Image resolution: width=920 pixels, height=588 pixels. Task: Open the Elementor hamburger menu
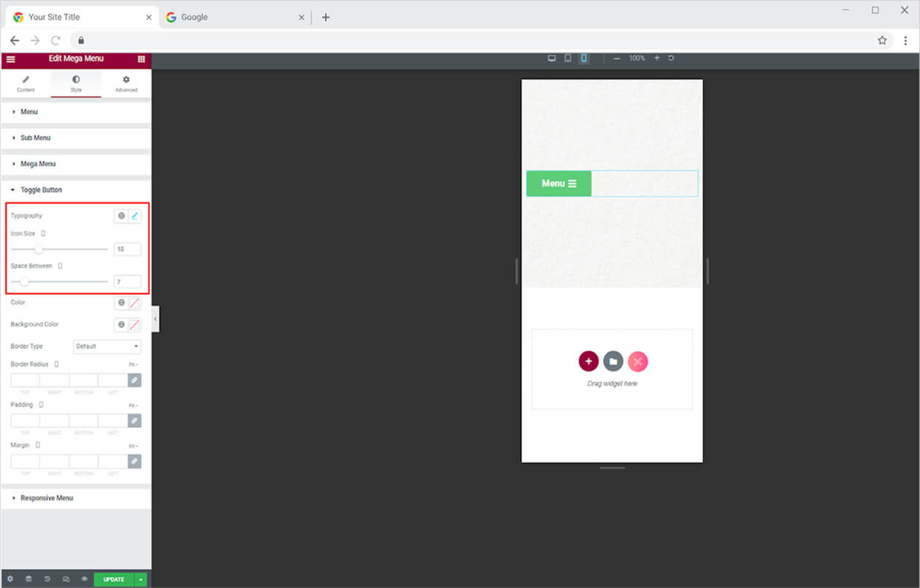click(10, 59)
